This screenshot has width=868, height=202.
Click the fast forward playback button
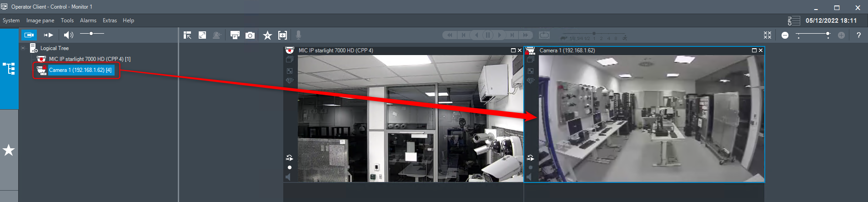pos(526,35)
